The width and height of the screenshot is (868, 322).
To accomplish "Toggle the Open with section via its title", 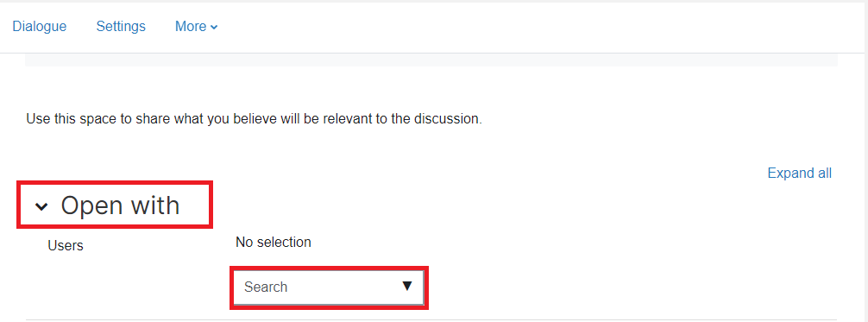I will 120,205.
